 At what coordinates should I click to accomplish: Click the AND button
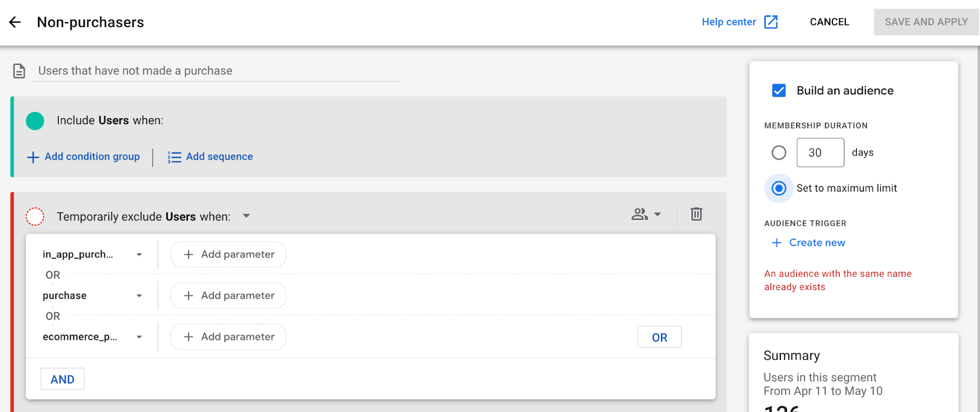[x=62, y=380]
